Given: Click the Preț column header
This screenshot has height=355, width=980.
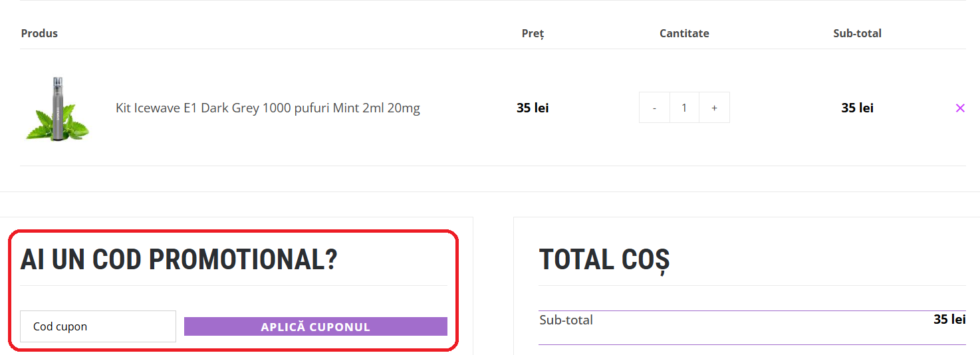Looking at the screenshot, I should coord(533,33).
